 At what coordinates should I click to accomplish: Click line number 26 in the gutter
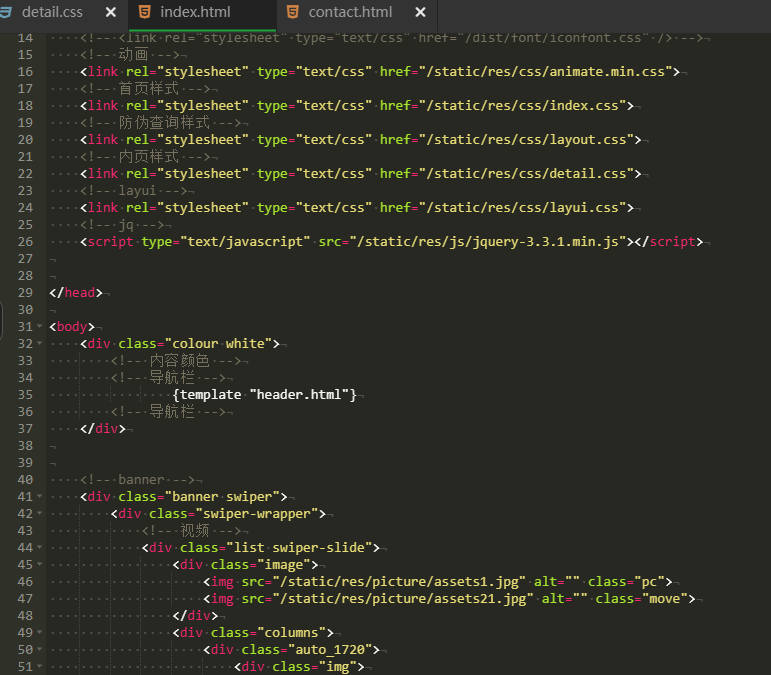25,242
